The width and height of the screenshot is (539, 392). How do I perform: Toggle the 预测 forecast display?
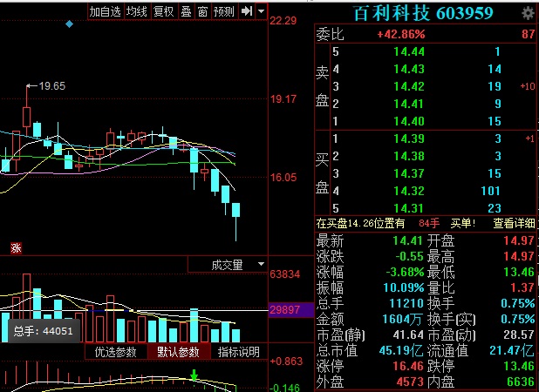tap(224, 11)
